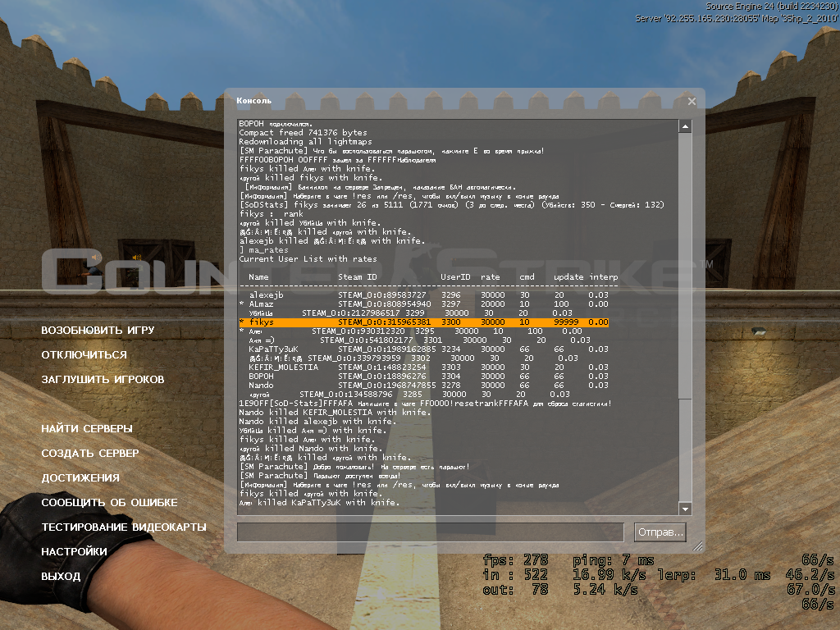
Task: Click the "ping: 7 ms" net graph readout
Action: [x=614, y=560]
